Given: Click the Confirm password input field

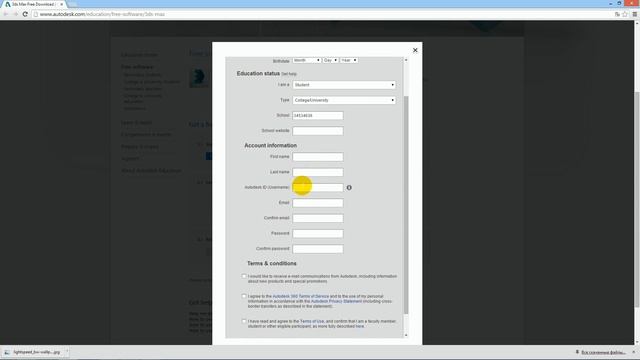Looking at the screenshot, I should coord(318,249).
